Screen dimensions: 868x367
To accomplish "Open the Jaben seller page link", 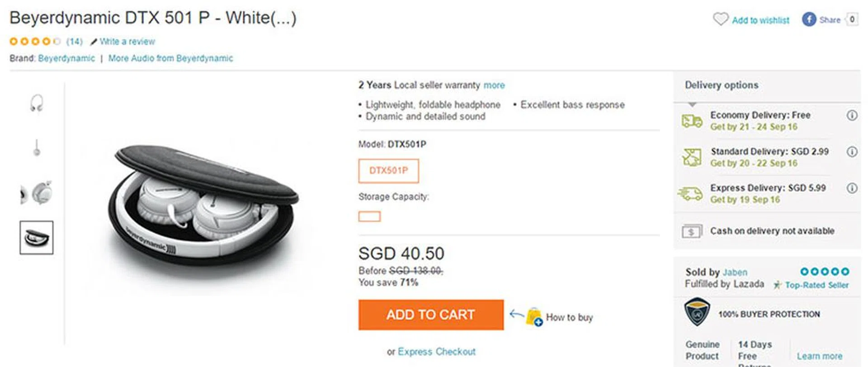I will pyautogui.click(x=735, y=272).
